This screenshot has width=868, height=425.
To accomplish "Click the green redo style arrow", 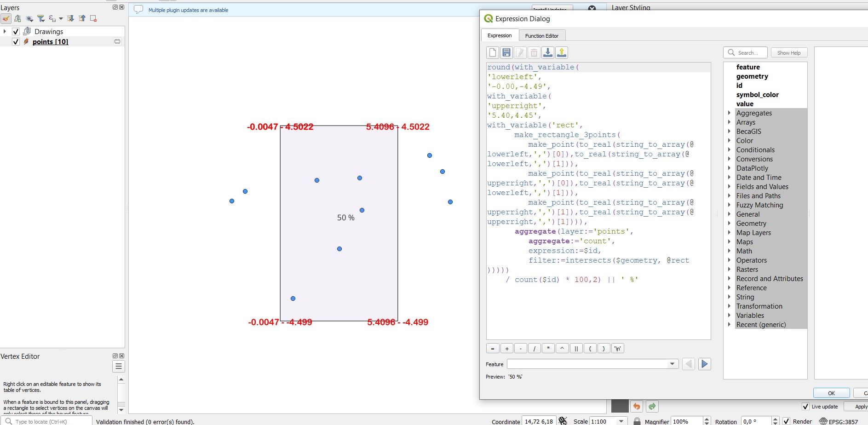I will 652,406.
